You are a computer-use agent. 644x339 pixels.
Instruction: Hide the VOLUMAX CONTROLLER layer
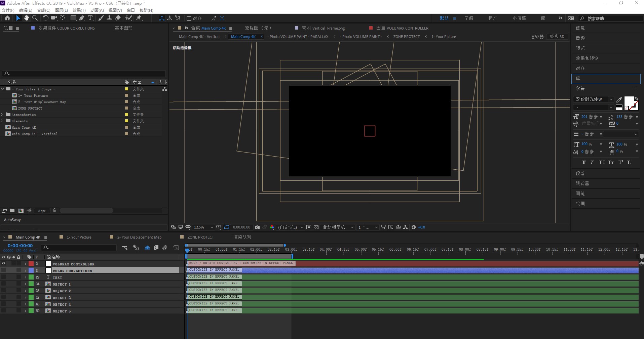4,264
